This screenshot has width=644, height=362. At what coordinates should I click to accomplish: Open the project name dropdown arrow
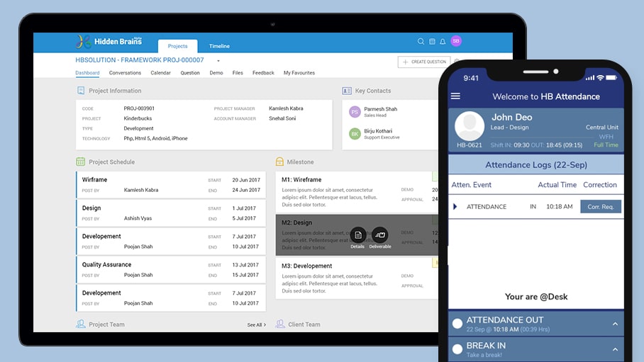218,61
